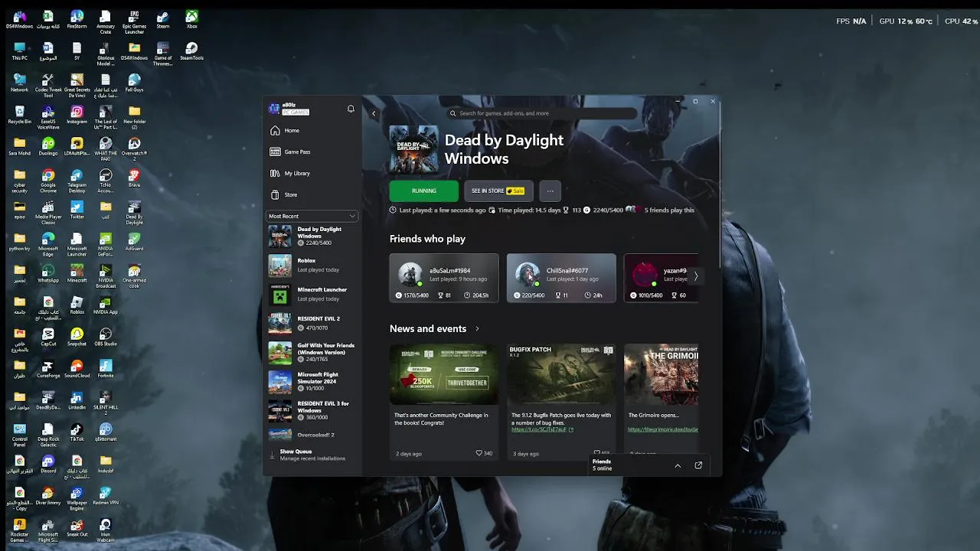980x551 pixels.
Task: Open Telegram Desktop icon
Action: point(77,181)
